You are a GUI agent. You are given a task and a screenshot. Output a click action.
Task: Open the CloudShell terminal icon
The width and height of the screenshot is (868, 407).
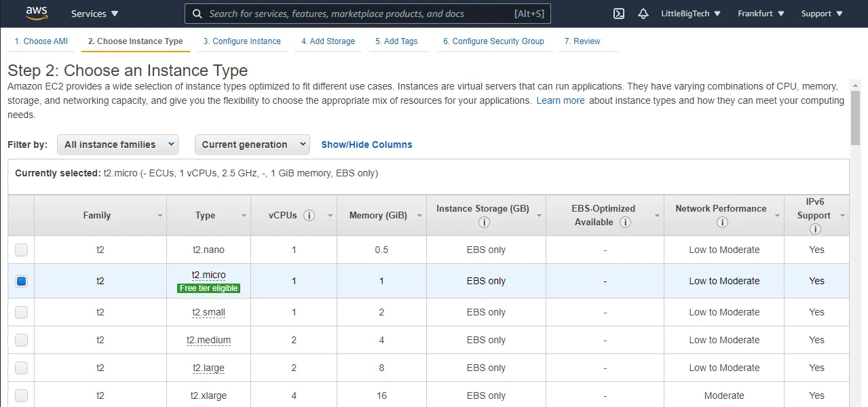click(619, 14)
